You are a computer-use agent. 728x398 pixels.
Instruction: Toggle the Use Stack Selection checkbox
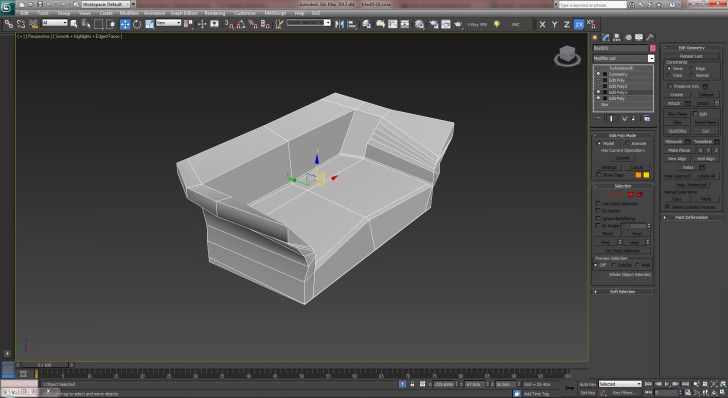click(598, 204)
